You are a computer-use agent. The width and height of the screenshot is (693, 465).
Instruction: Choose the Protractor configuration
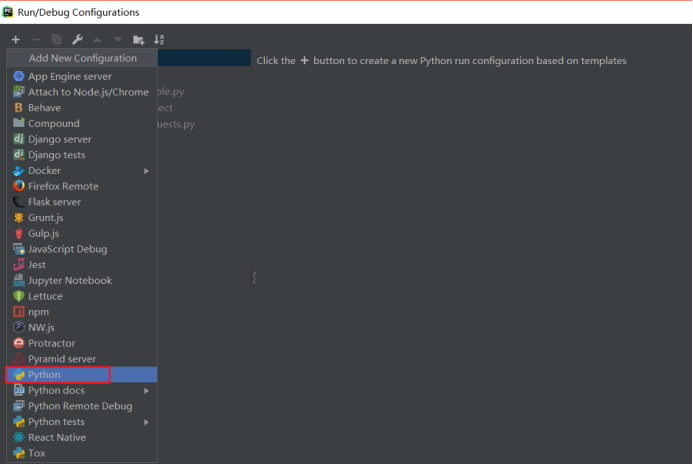tap(82, 343)
